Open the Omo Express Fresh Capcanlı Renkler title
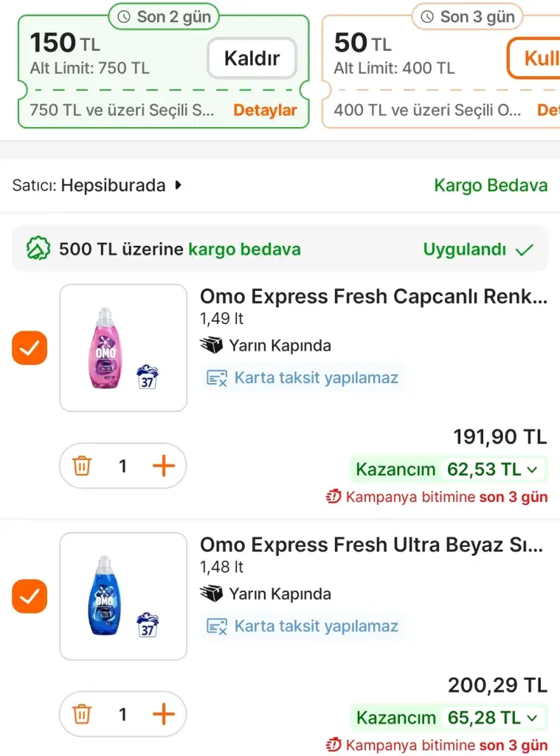560x756 pixels. point(373,297)
